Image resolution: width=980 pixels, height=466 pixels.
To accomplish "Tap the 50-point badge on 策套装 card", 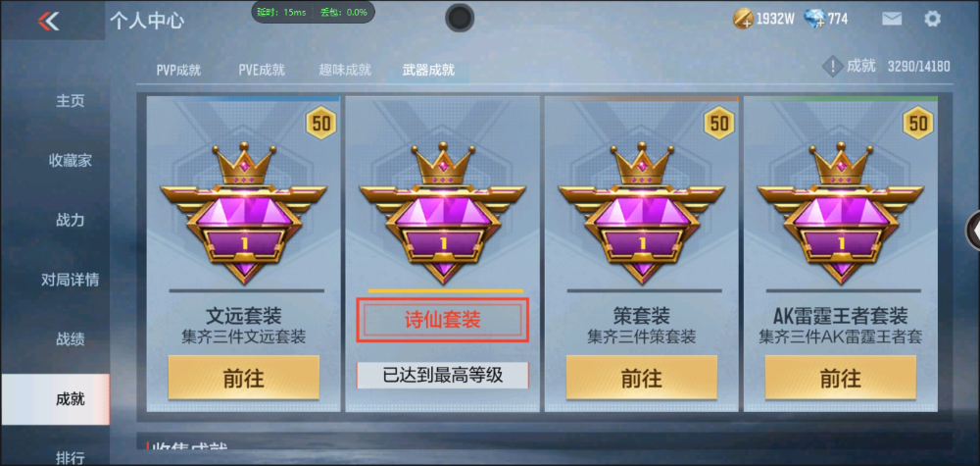I will (x=719, y=124).
